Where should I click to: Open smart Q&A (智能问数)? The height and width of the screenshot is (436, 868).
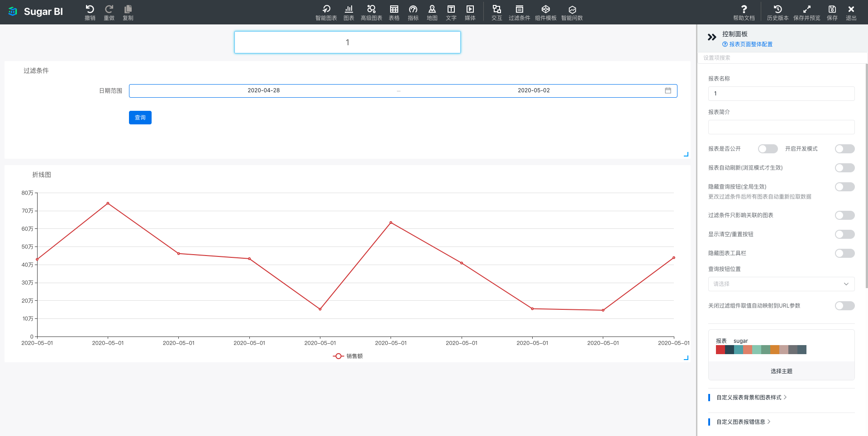pyautogui.click(x=572, y=12)
